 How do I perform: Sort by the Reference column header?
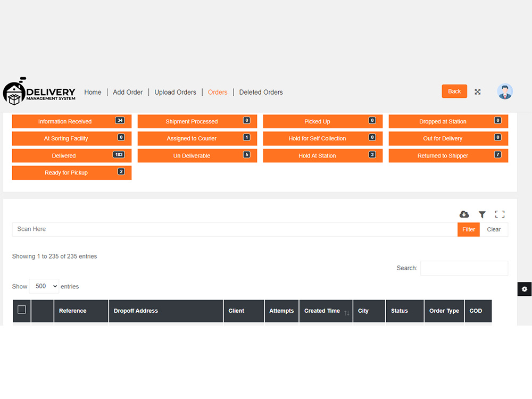click(81, 311)
